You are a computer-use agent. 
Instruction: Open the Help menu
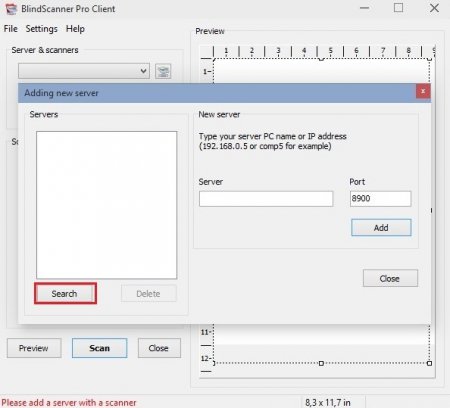pos(75,29)
